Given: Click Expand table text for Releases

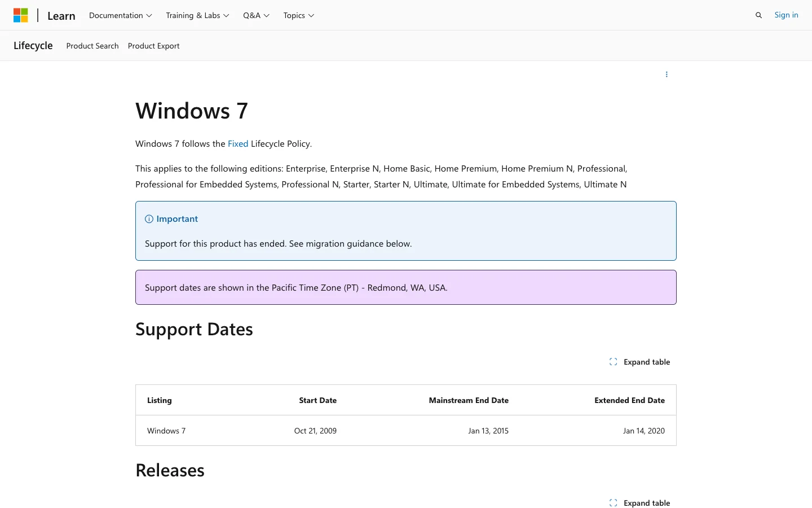Looking at the screenshot, I should [647, 503].
